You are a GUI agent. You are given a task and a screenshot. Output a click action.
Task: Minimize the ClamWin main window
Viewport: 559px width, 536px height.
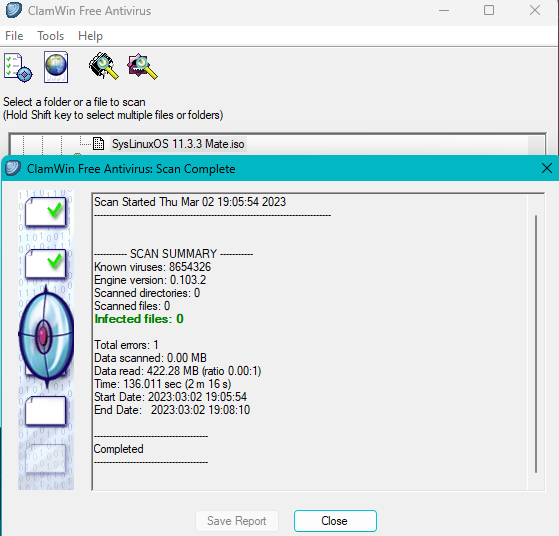[x=444, y=11]
